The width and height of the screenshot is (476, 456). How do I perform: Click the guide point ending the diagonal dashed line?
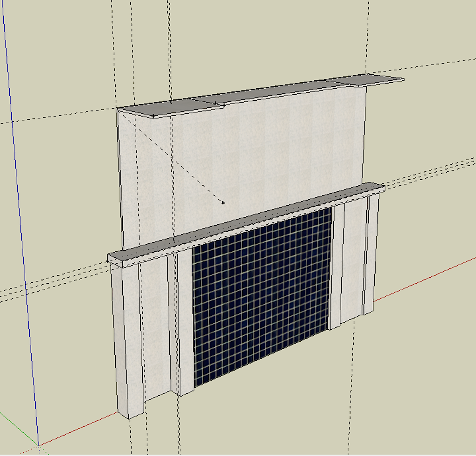[223, 202]
